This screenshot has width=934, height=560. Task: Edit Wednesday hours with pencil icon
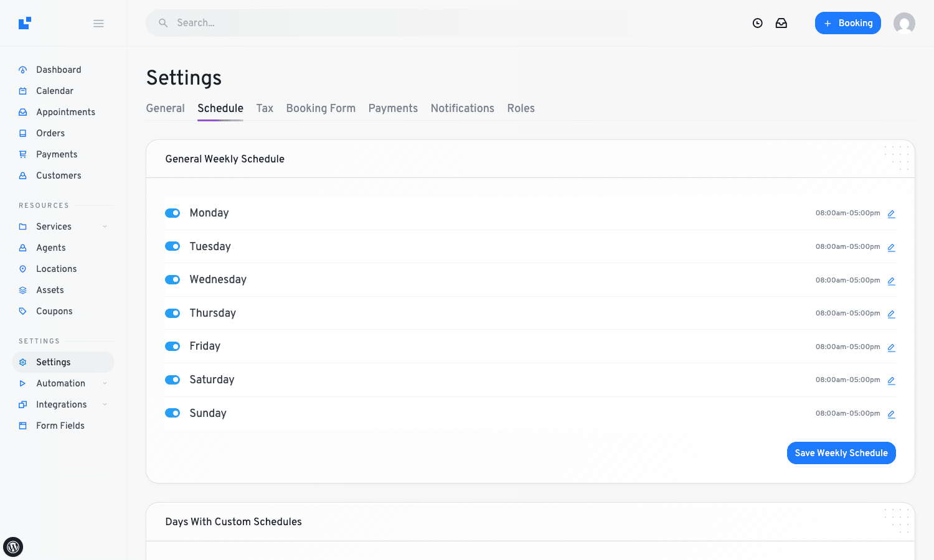click(891, 281)
